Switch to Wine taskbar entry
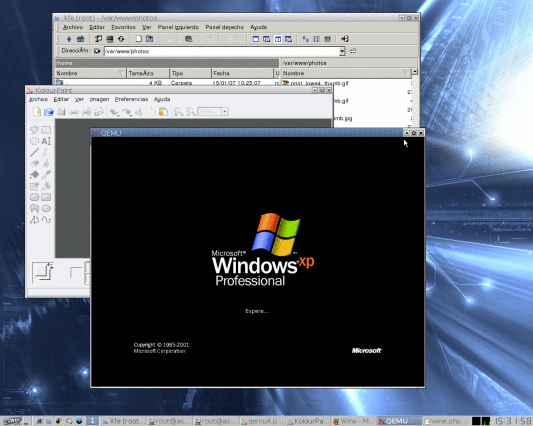The width and height of the screenshot is (533, 426). 352,421
